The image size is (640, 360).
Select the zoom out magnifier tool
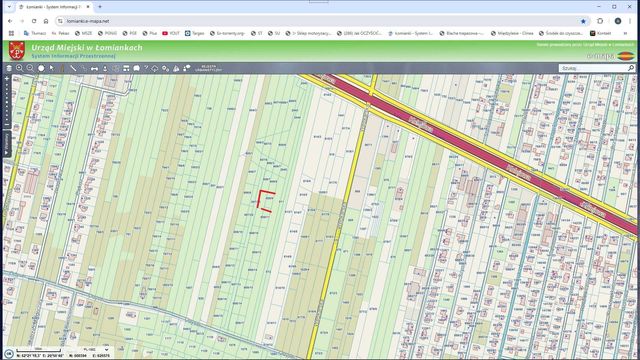click(x=30, y=68)
